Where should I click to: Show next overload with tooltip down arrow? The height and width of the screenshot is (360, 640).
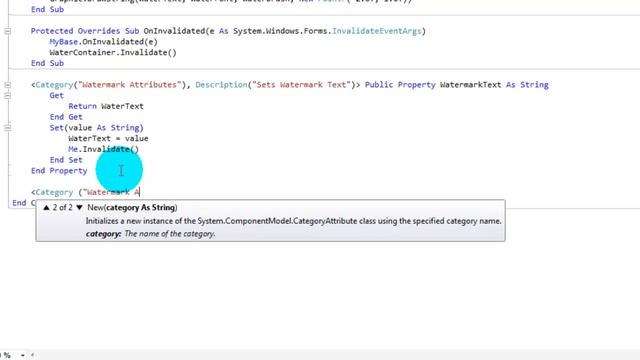coord(79,207)
